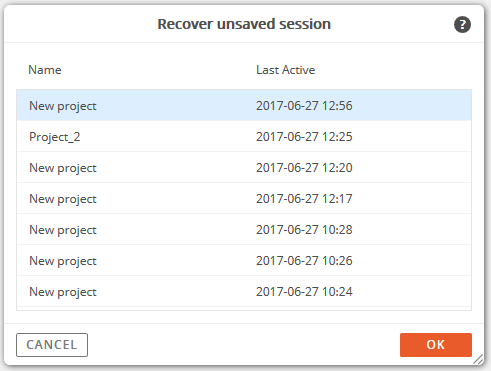The width and height of the screenshot is (491, 371).
Task: Click the 2017-06-27 10:28 timestamp cell
Action: (304, 230)
